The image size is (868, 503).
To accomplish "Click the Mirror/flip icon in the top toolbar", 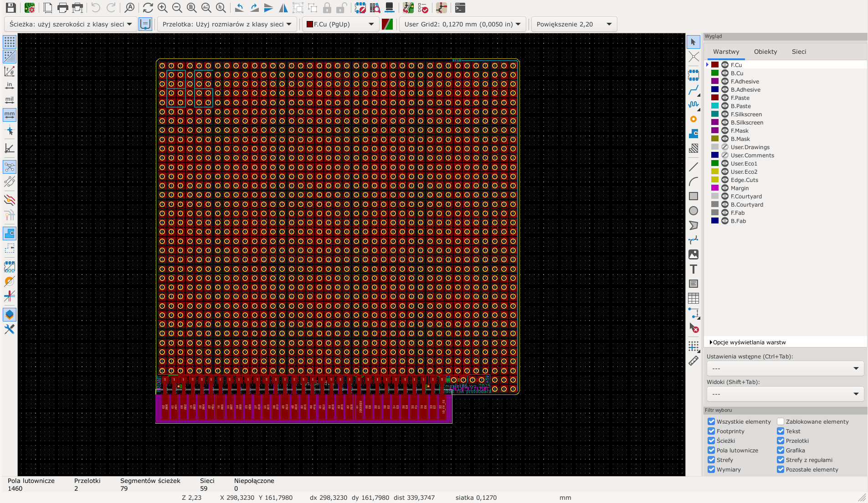I will 283,8.
